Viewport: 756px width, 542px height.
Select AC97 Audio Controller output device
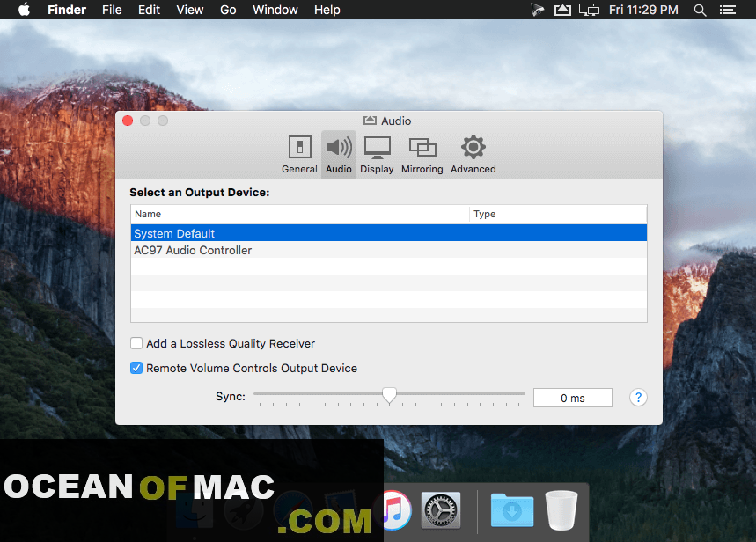coord(389,250)
